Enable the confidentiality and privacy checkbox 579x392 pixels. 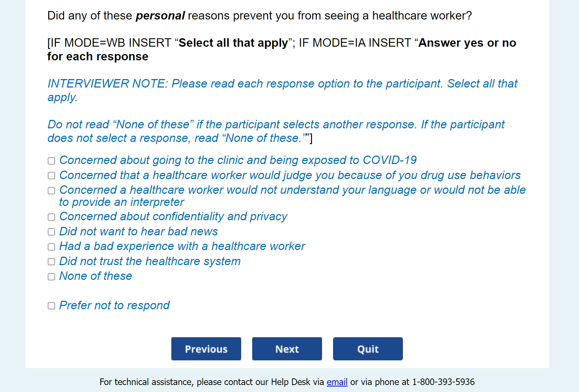click(x=51, y=217)
